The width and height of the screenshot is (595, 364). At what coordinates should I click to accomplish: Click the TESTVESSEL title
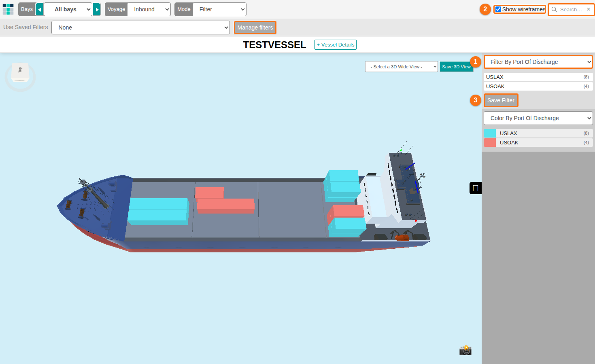click(274, 45)
